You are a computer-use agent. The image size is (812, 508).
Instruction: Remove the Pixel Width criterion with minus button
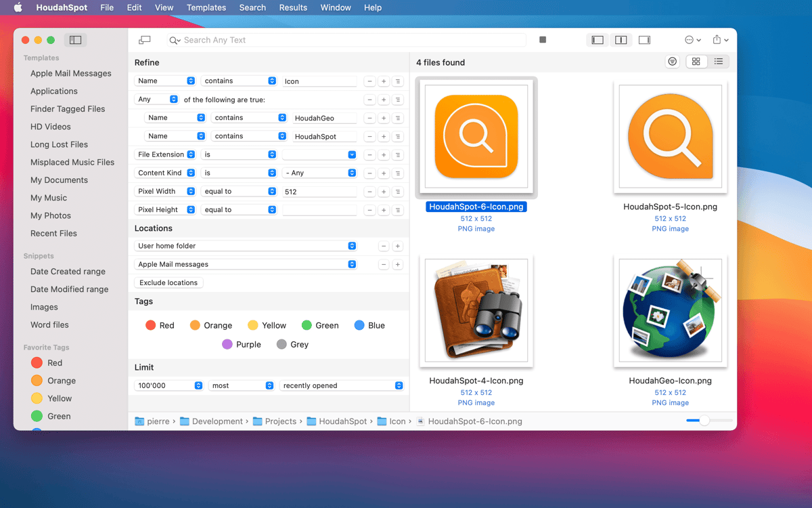369,192
